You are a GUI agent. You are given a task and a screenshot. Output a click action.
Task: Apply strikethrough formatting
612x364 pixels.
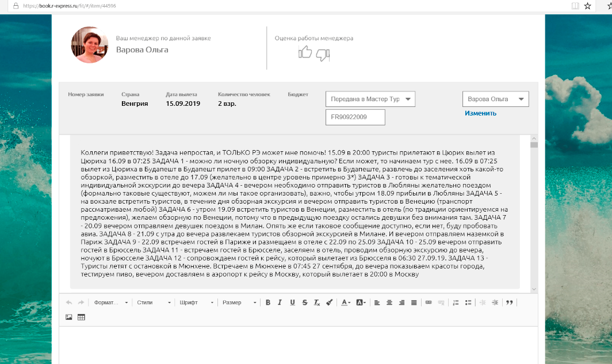304,302
